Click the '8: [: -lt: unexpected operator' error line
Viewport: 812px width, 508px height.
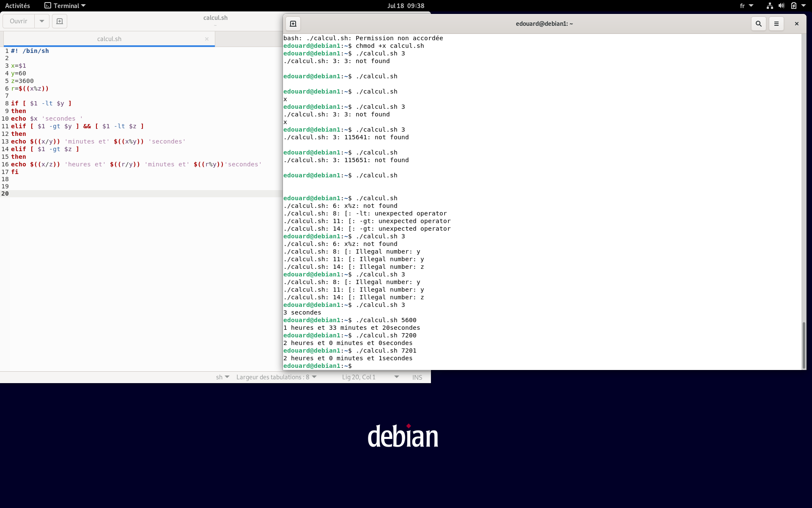(365, 213)
